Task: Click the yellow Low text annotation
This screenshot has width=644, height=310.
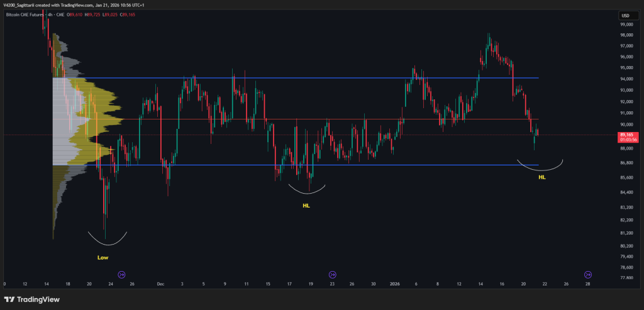Action: [x=102, y=257]
